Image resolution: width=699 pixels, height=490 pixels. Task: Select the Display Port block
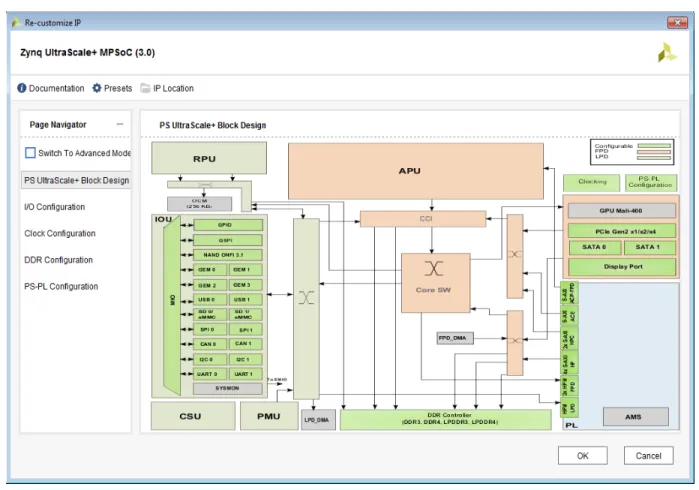622,267
